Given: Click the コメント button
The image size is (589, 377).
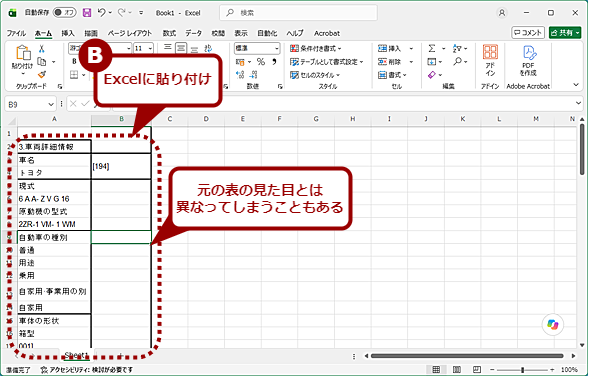Looking at the screenshot, I should tap(528, 33).
